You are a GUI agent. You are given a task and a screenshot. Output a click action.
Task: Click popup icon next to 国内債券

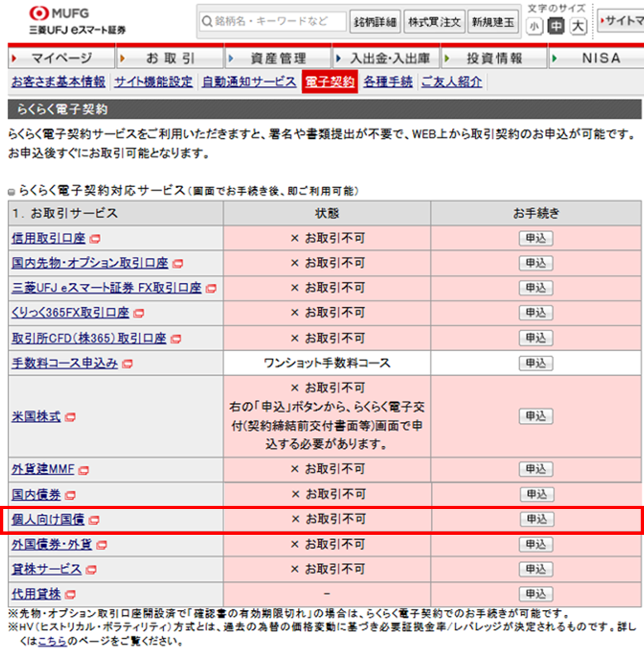point(70,494)
